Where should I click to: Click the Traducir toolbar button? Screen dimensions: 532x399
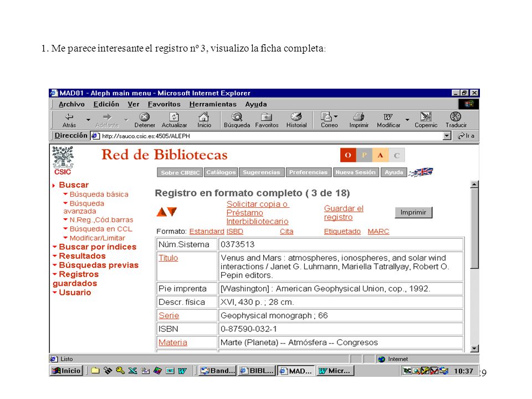point(456,120)
